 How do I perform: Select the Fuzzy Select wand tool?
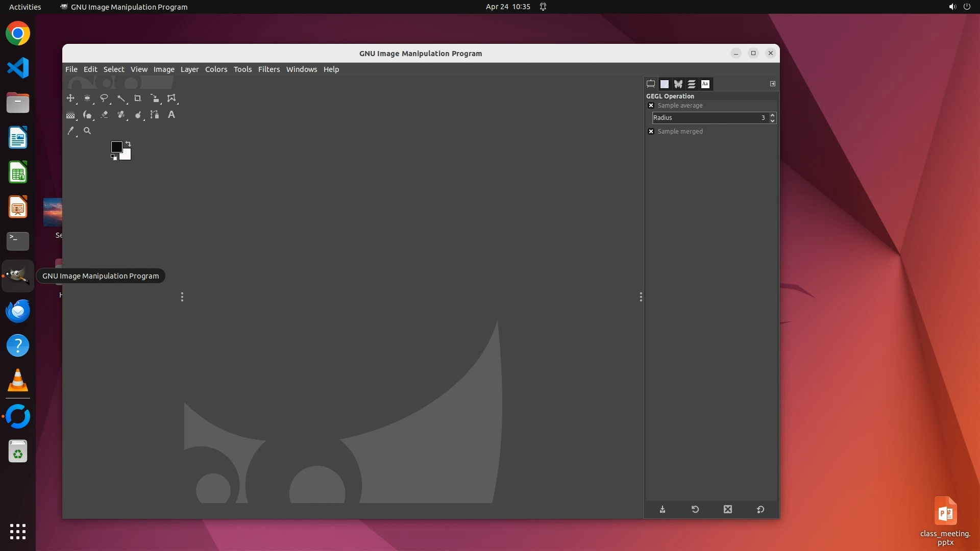pyautogui.click(x=121, y=98)
